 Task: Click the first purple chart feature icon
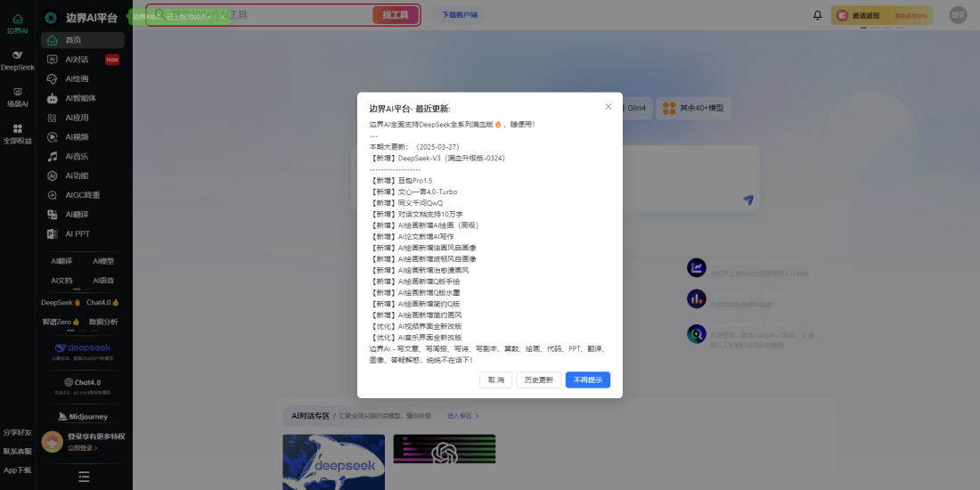click(x=697, y=267)
